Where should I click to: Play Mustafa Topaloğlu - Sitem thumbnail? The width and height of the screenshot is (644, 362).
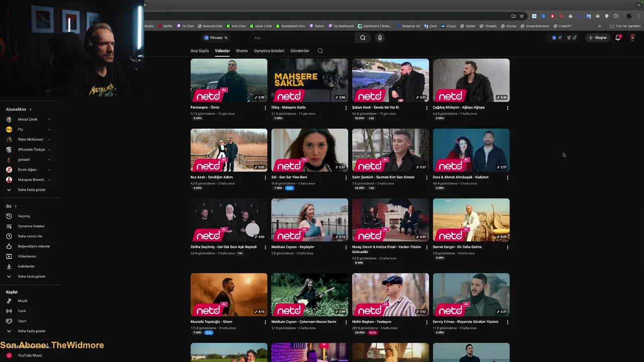(x=229, y=295)
